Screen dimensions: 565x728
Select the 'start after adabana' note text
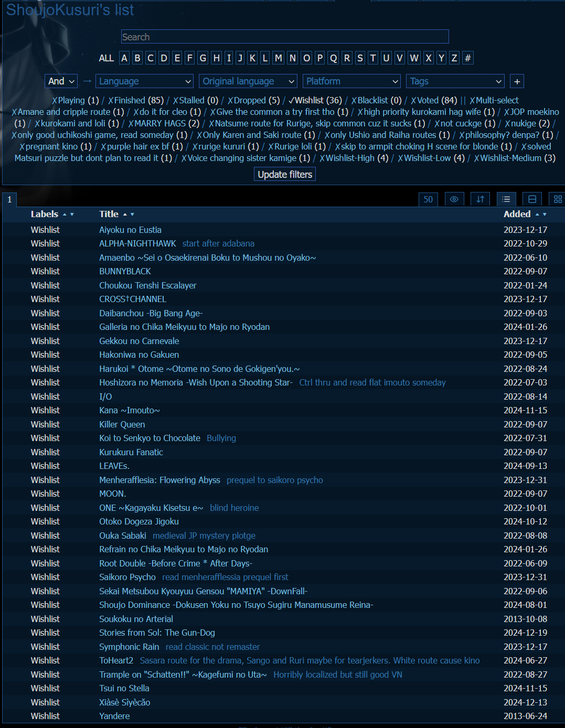point(218,243)
